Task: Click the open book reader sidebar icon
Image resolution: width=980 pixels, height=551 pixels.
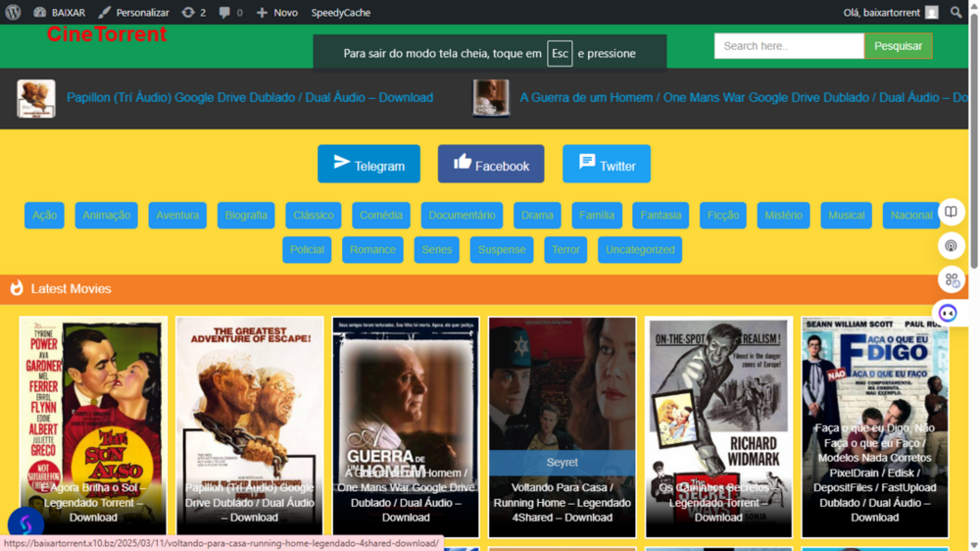Action: pyautogui.click(x=951, y=212)
